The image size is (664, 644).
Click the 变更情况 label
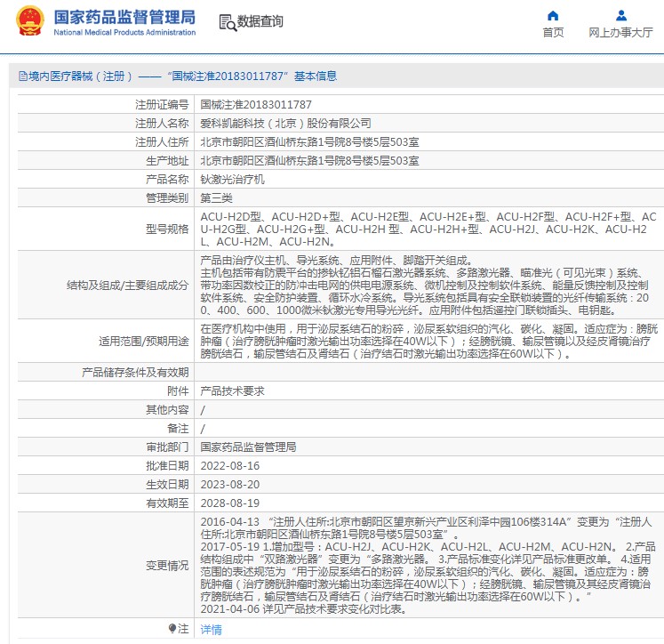[167, 566]
